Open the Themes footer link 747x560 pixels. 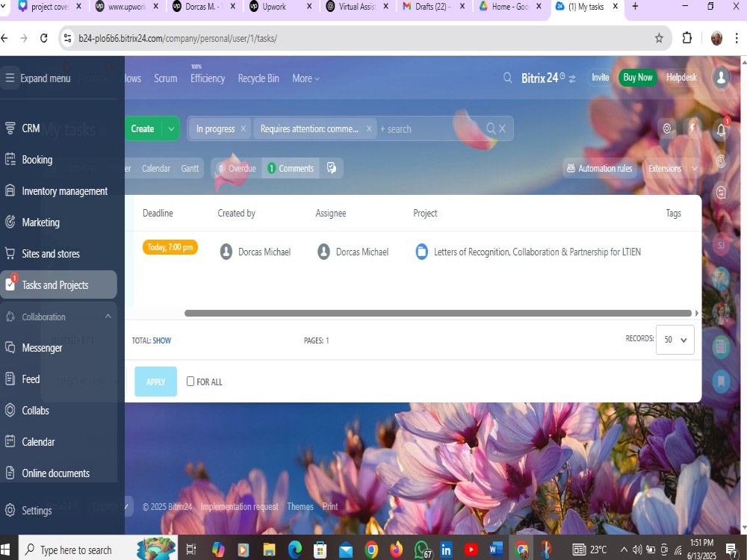(300, 506)
